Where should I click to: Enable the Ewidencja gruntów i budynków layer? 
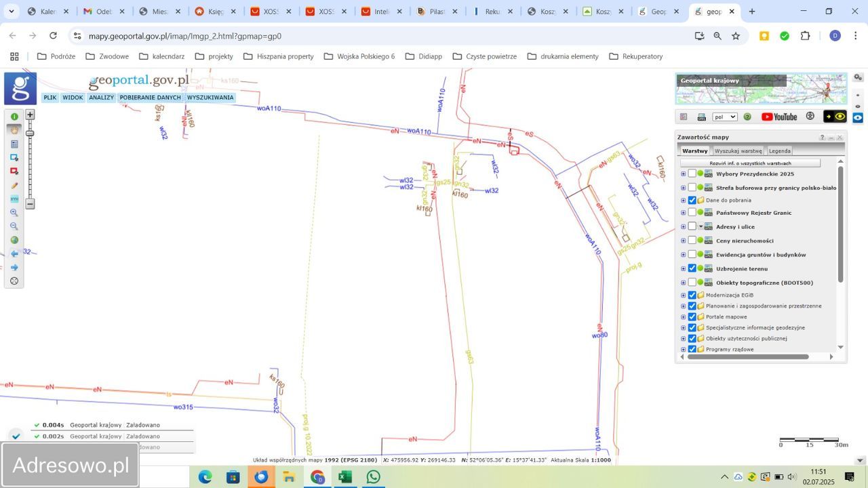(x=692, y=254)
